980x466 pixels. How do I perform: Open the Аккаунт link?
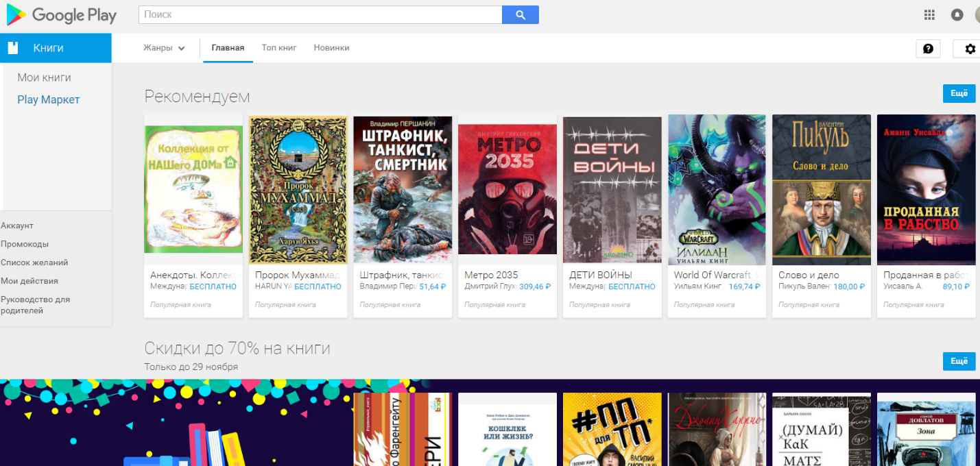tap(17, 225)
